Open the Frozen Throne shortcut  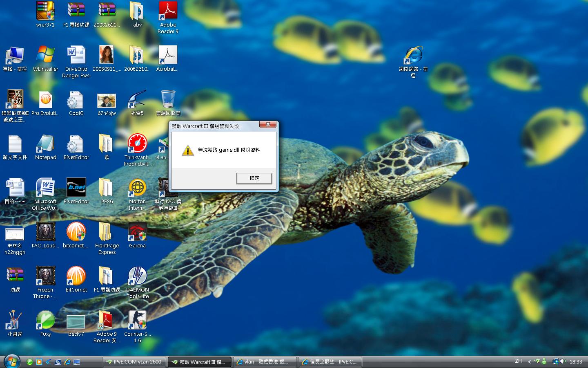[x=45, y=277]
